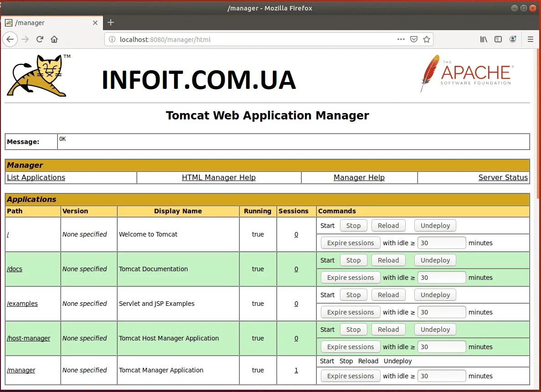Viewport: 541px width, 392px height.
Task: Expire sessions for /examples
Action: tap(350, 312)
